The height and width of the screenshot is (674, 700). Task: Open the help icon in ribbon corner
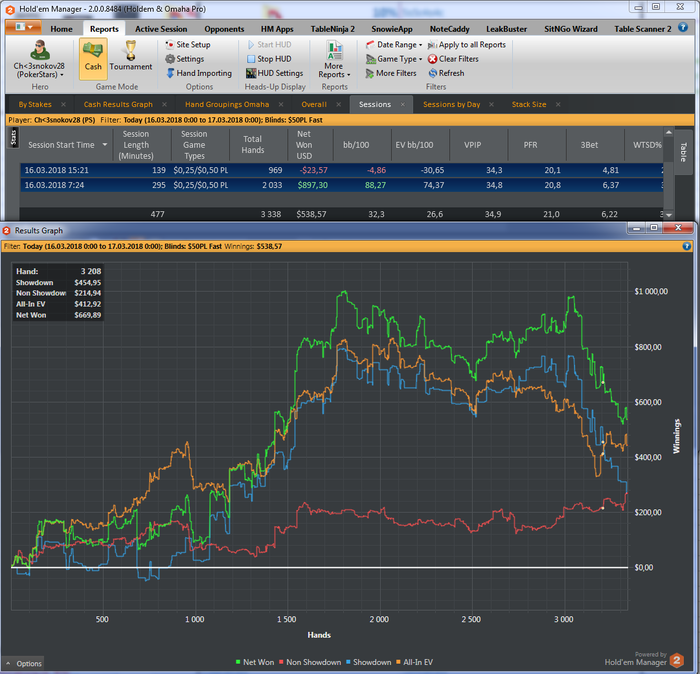click(683, 27)
